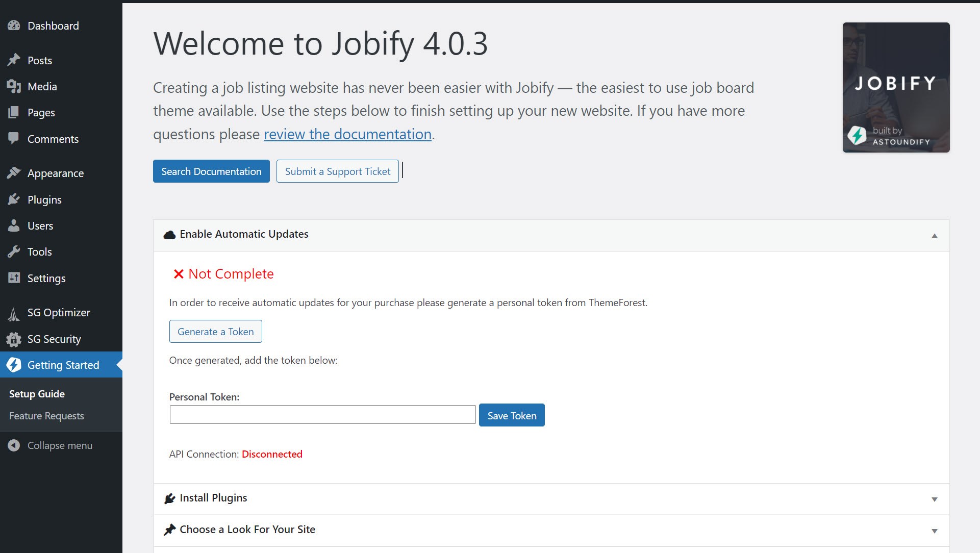Click the Generate a Token button
Image resolution: width=980 pixels, height=553 pixels.
click(x=215, y=332)
